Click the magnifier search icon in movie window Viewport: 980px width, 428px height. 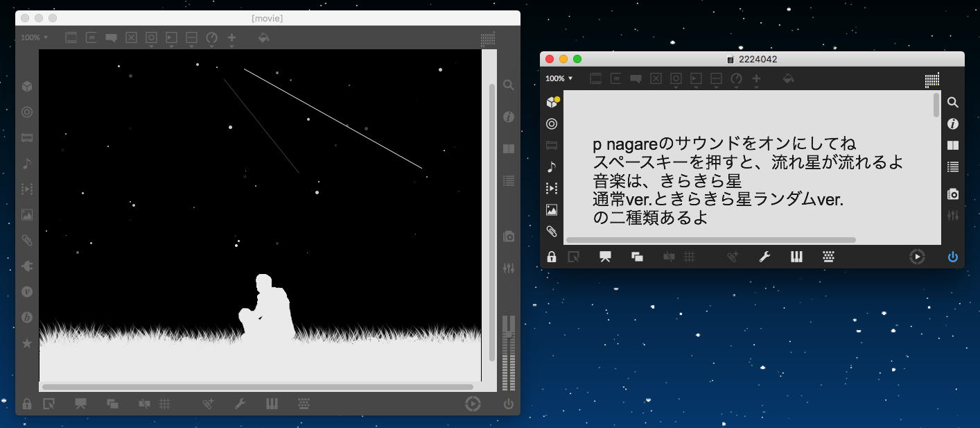[508, 85]
